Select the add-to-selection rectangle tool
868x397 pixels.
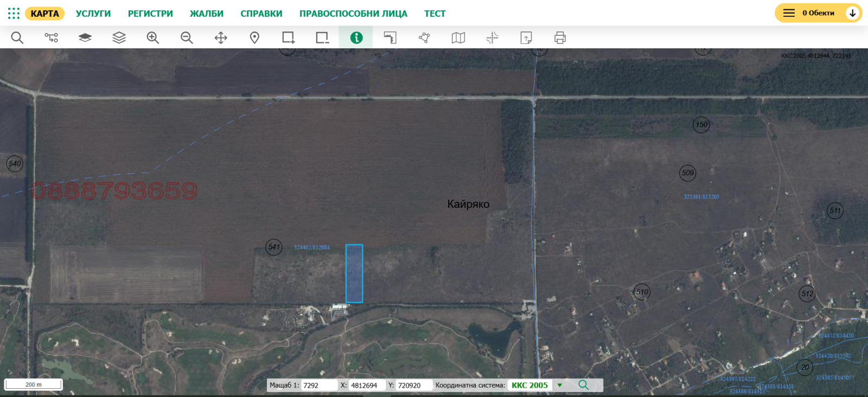[x=288, y=37]
